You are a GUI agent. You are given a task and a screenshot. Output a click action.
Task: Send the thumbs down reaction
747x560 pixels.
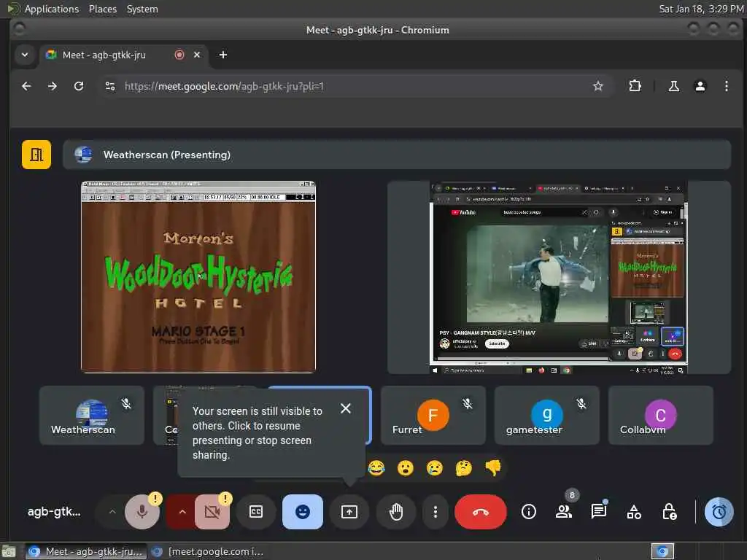pos(493,468)
